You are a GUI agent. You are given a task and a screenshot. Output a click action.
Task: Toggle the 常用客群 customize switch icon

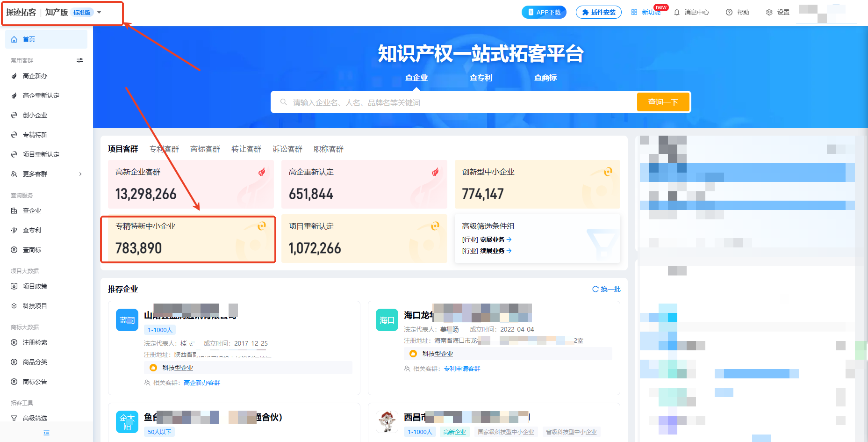[80, 60]
